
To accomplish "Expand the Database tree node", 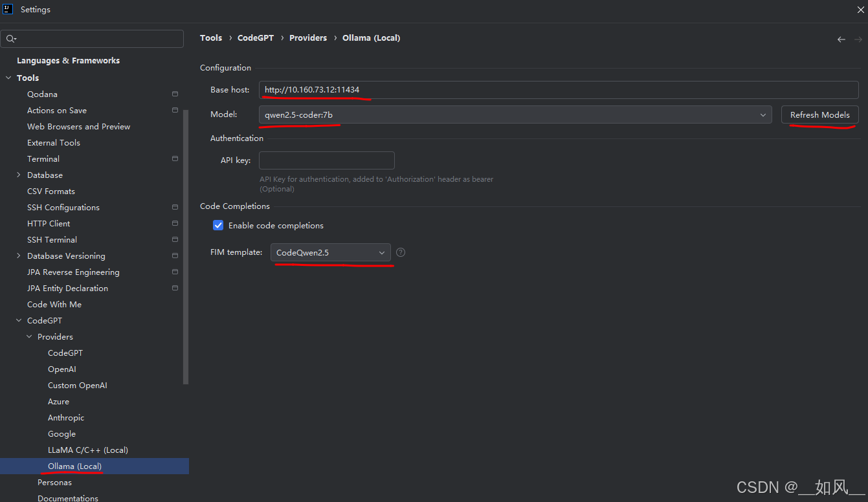I will (19, 175).
